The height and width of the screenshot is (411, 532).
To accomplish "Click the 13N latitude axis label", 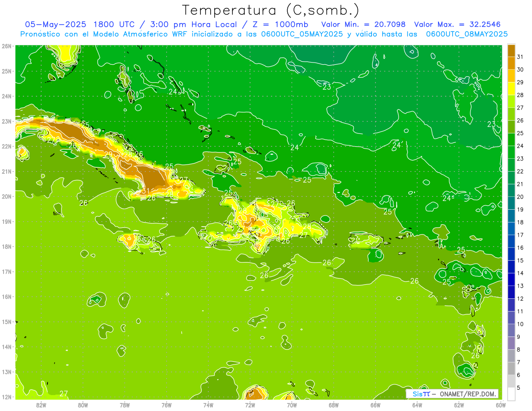I will 7,372.
